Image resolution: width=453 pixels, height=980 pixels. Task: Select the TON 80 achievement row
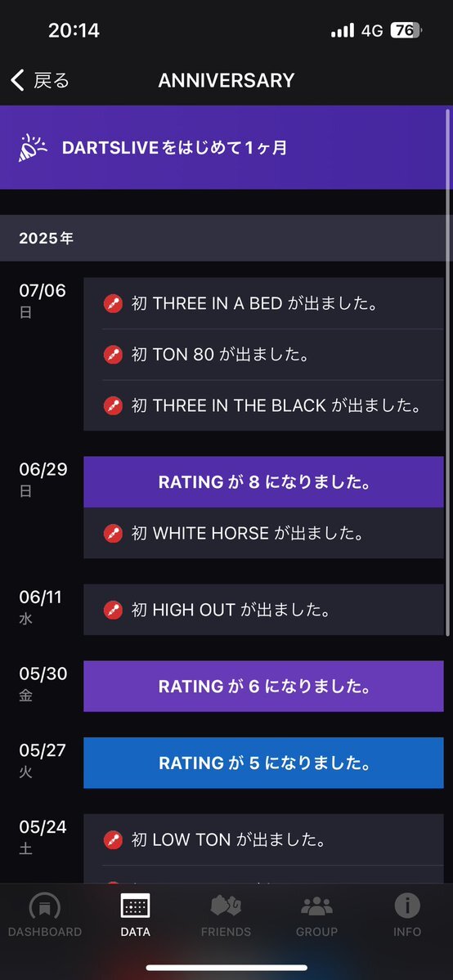pyautogui.click(x=263, y=355)
